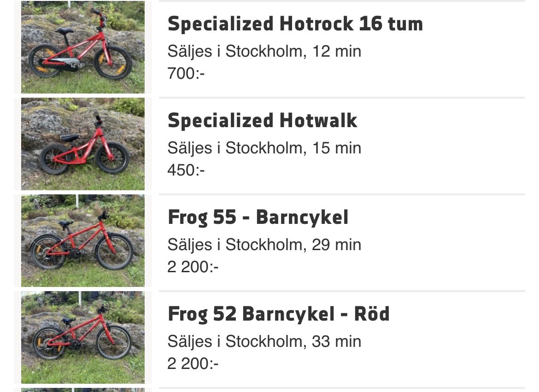Click the 700:- price of the Hotrock
This screenshot has height=392, width=539.
coord(186,73)
